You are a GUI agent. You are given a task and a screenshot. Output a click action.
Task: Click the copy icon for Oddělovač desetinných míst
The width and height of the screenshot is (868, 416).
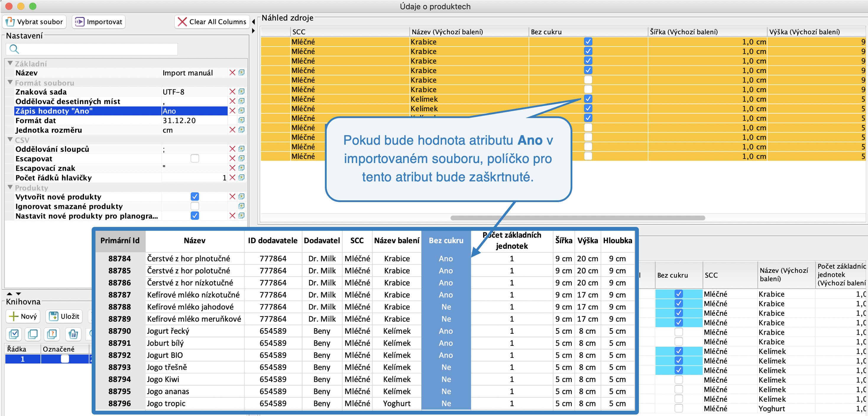point(242,101)
